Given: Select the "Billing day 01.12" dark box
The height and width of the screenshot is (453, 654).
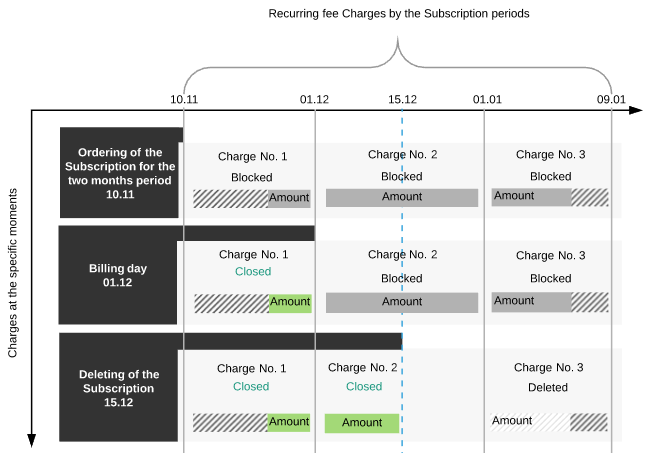Looking at the screenshot, I should coord(118,277).
